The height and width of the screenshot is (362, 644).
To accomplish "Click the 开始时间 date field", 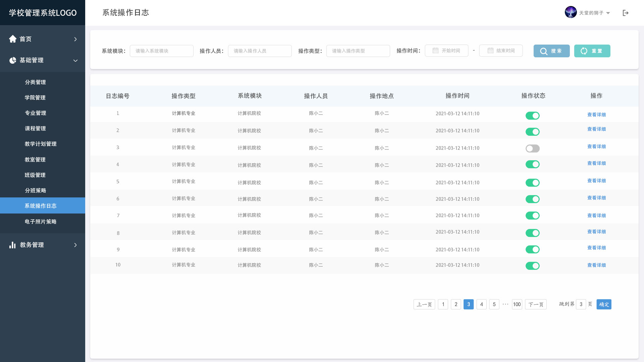I will [446, 51].
